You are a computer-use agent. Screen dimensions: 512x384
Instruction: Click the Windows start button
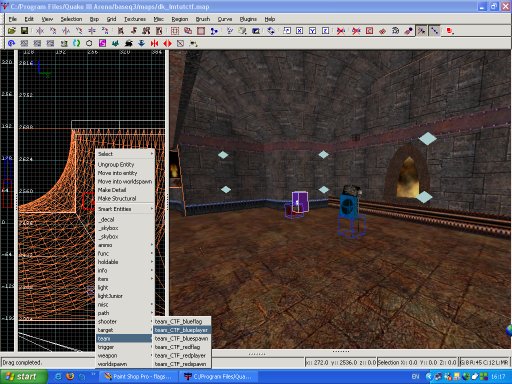23,377
